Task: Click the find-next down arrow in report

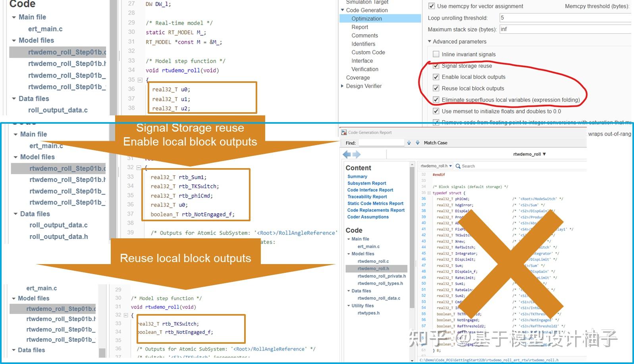Action: pos(418,143)
